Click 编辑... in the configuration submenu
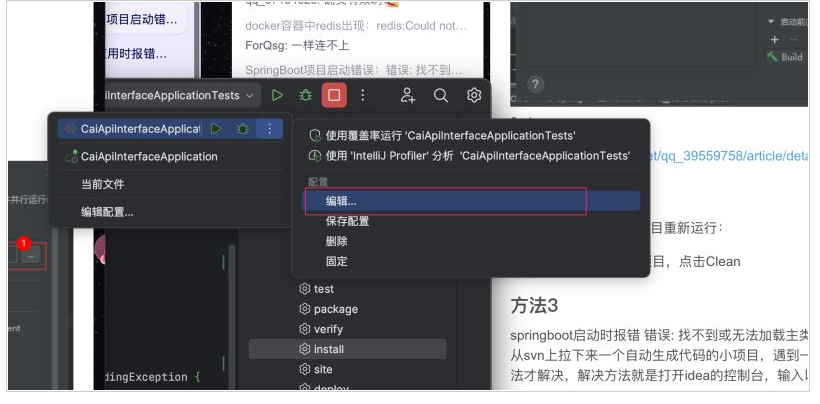820x404 pixels. click(x=472, y=201)
